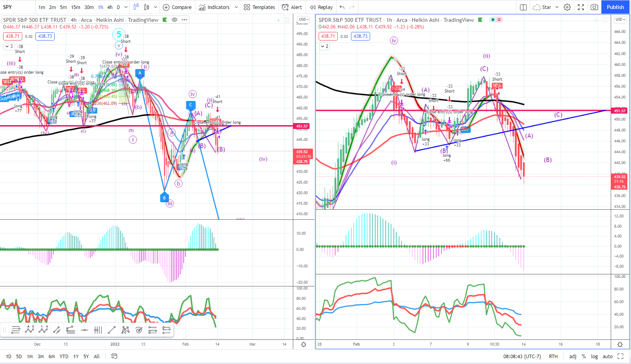Toggle market status indicator on right chart

[x=493, y=20]
